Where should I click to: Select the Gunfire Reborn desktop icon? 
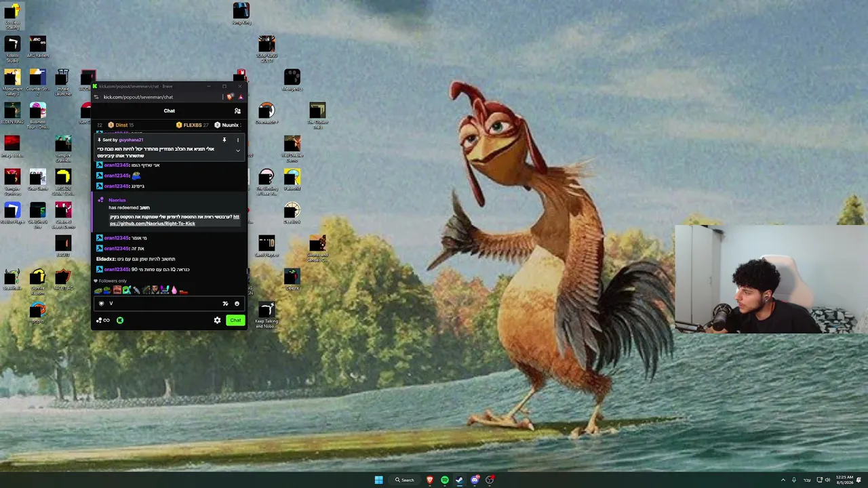(x=38, y=281)
